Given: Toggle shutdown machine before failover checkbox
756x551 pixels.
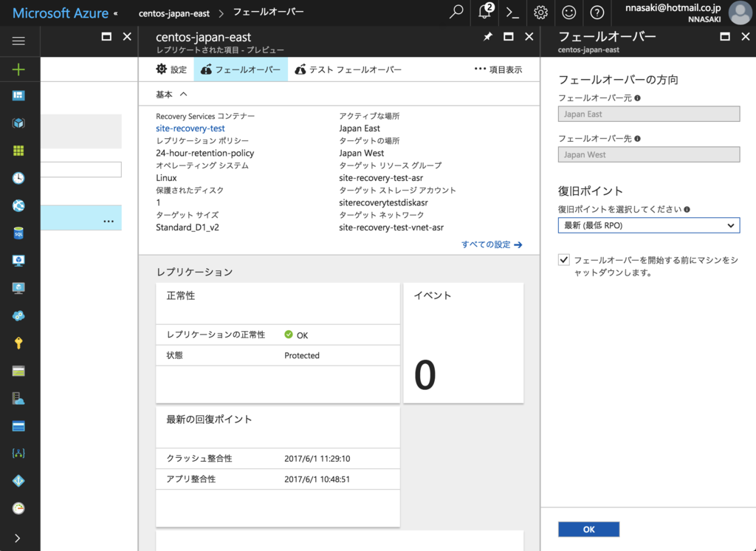Looking at the screenshot, I should pyautogui.click(x=563, y=260).
